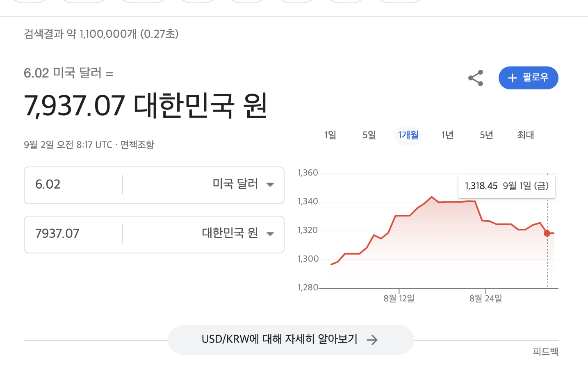
Task: Click the 8월 12일 axis label on chart
Action: (399, 298)
